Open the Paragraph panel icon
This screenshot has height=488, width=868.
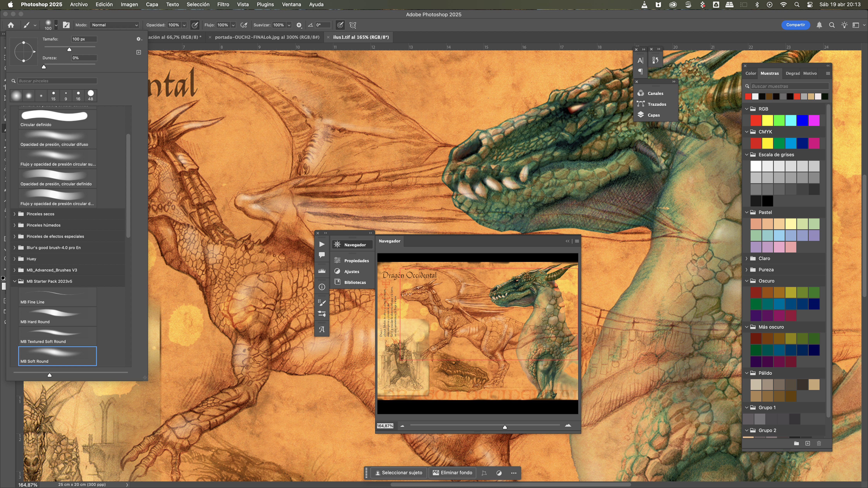[640, 71]
